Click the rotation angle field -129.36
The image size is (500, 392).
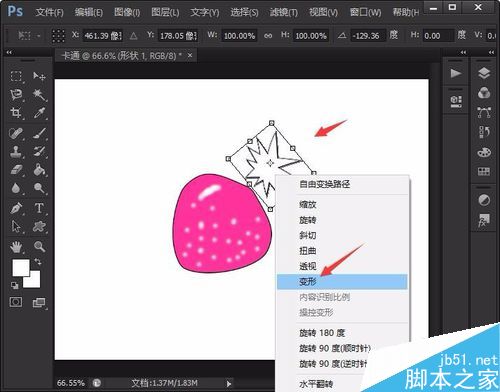click(x=368, y=36)
